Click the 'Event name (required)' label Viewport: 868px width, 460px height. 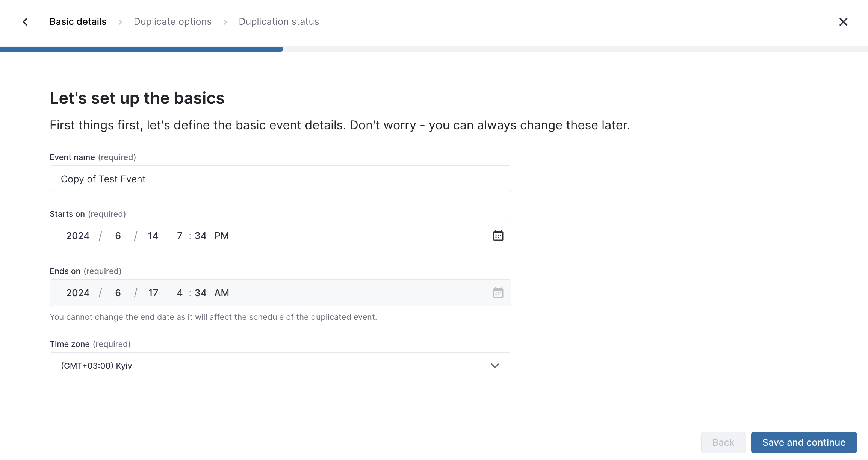pyautogui.click(x=93, y=157)
